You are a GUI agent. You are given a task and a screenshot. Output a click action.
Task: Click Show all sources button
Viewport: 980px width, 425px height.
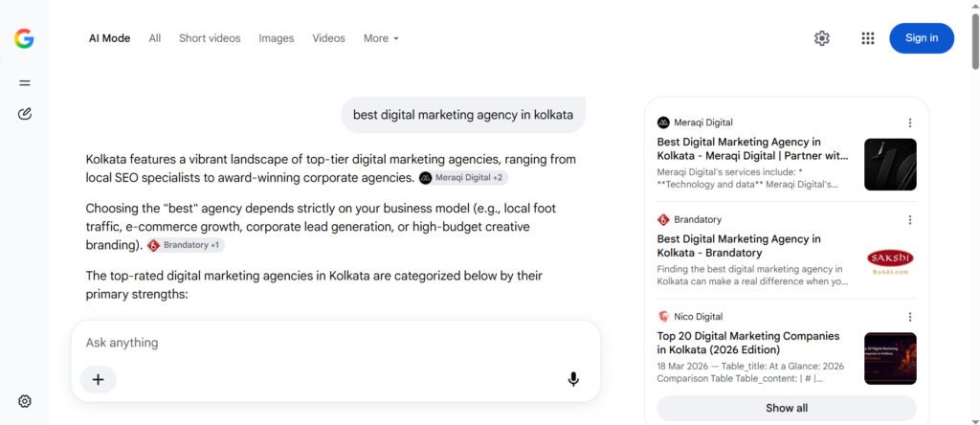(787, 408)
